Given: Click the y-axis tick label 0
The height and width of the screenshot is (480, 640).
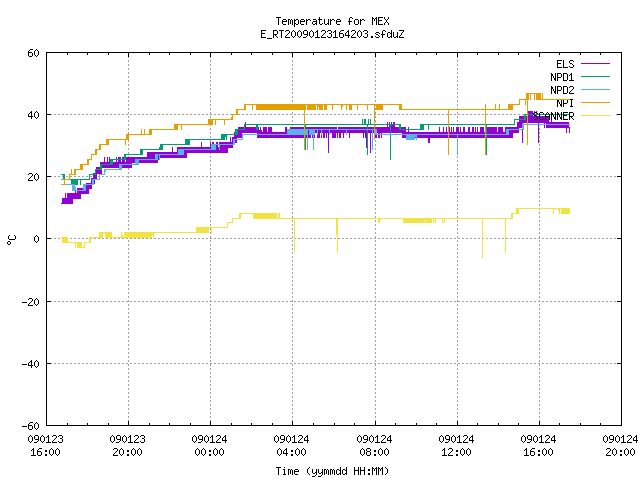Looking at the screenshot, I should (x=37, y=239).
